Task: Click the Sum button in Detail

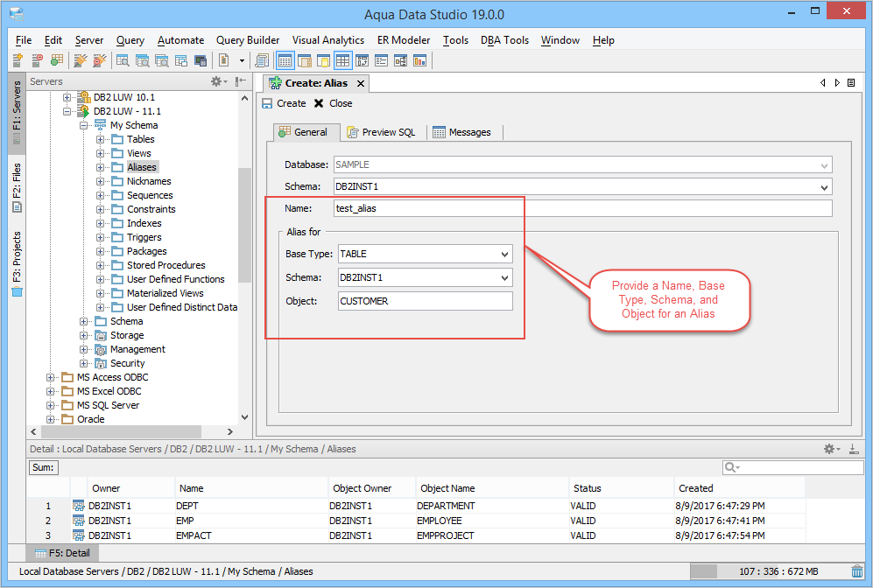Action: click(43, 468)
